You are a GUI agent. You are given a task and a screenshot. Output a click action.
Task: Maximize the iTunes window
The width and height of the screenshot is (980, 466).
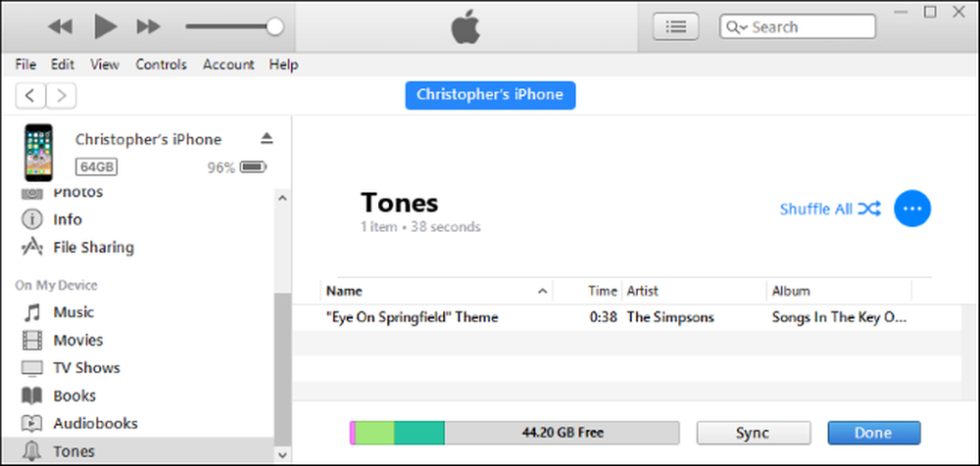[930, 12]
